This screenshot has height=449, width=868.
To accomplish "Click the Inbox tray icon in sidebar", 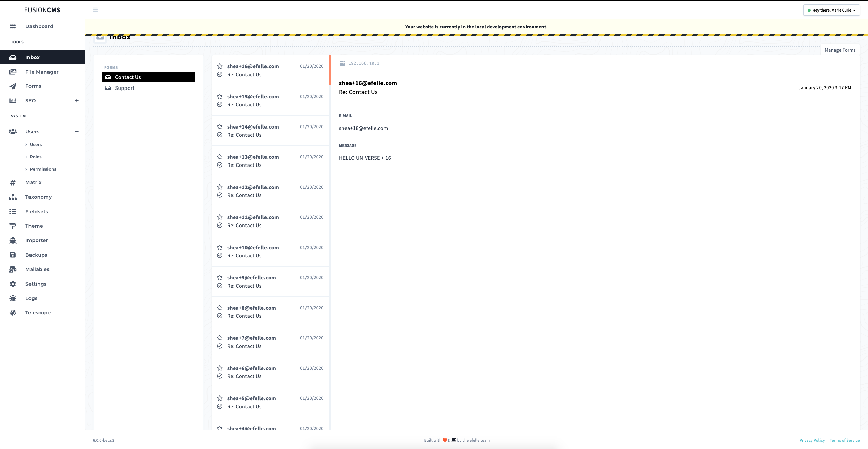I will click(x=13, y=57).
